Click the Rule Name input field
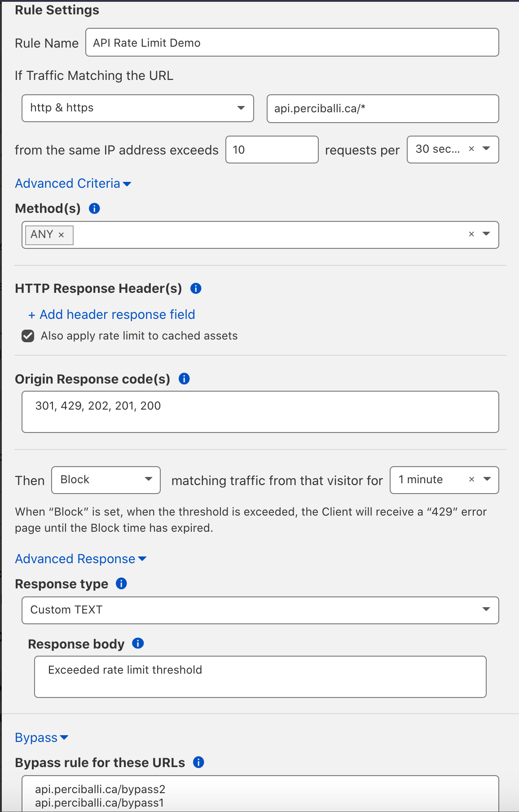Viewport: 519px width, 812px height. pos(292,43)
